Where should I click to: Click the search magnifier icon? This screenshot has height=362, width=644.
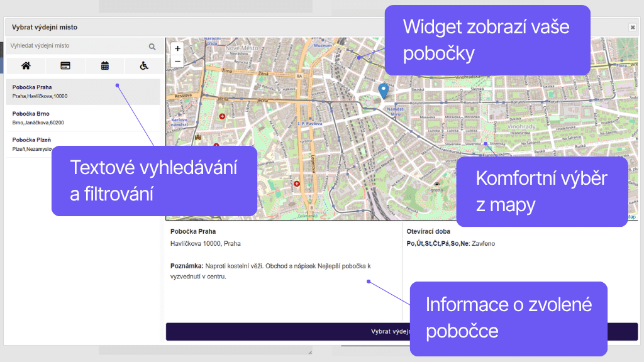[x=152, y=46]
